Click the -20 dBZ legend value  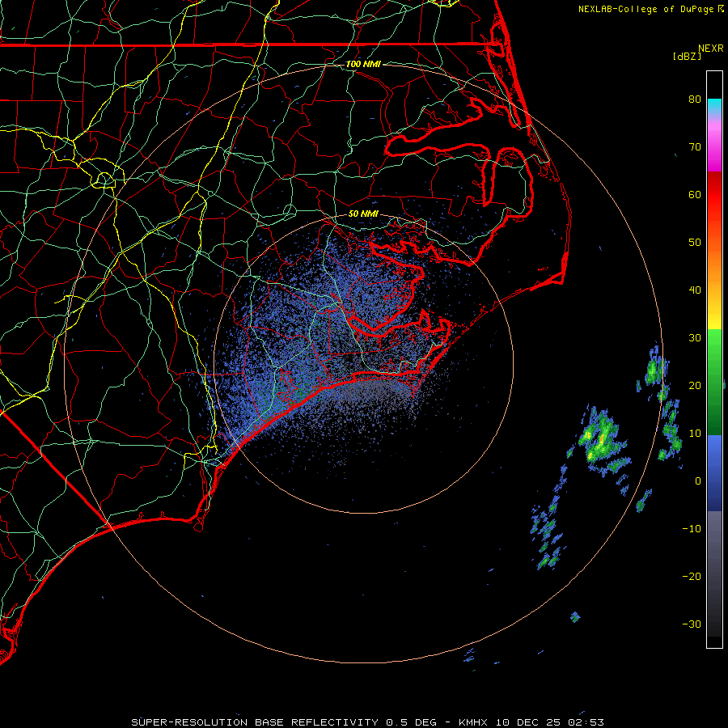click(x=692, y=577)
